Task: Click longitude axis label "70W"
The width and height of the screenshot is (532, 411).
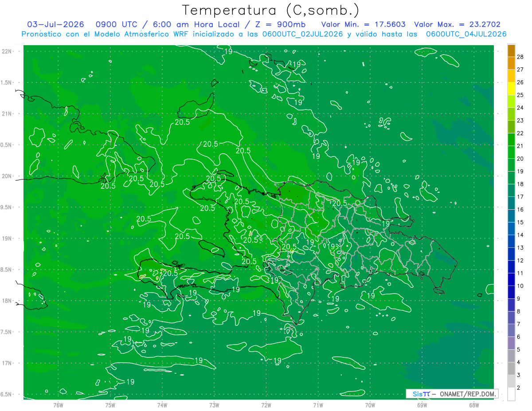Action: pos(370,405)
